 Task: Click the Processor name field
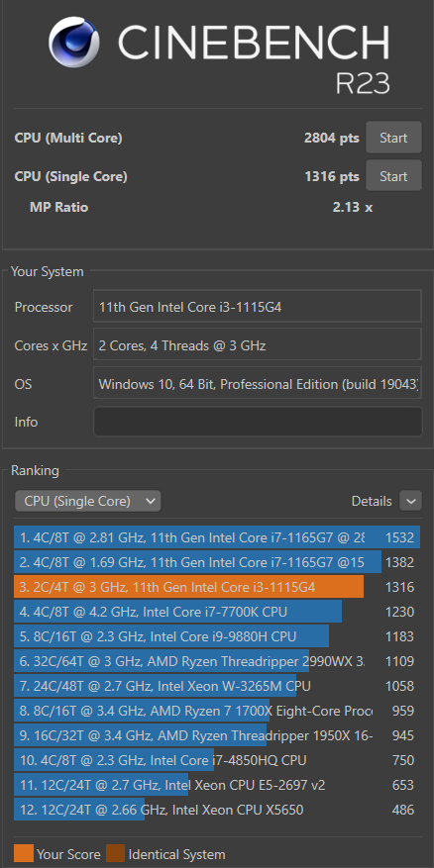(258, 307)
